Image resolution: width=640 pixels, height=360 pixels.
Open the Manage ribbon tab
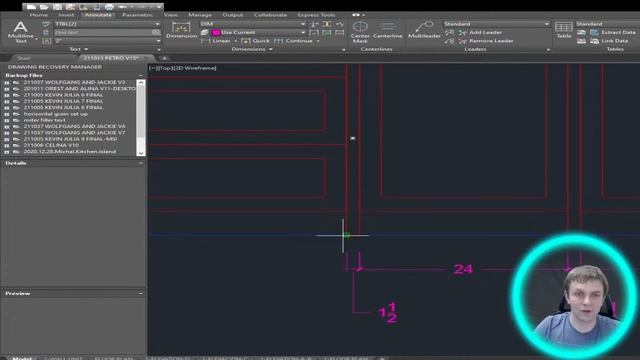(x=200, y=15)
